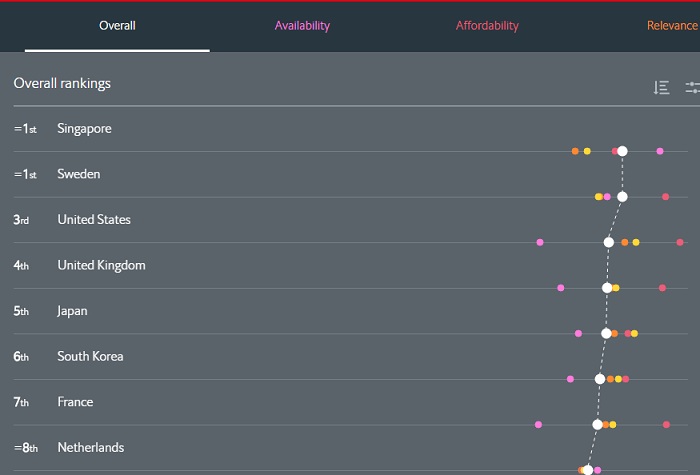
Task: Open the filter sliders icon
Action: click(692, 88)
